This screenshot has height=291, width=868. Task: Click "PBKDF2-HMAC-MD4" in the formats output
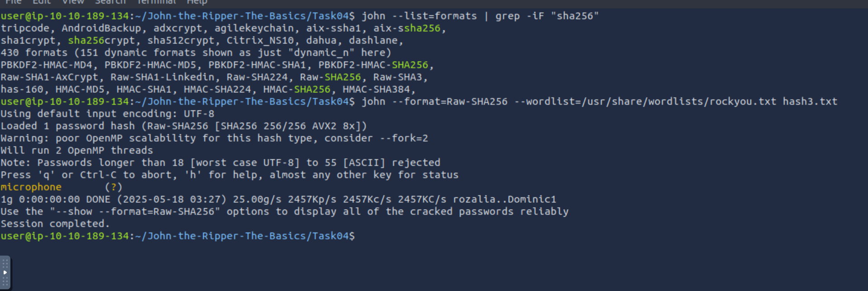tap(46, 65)
